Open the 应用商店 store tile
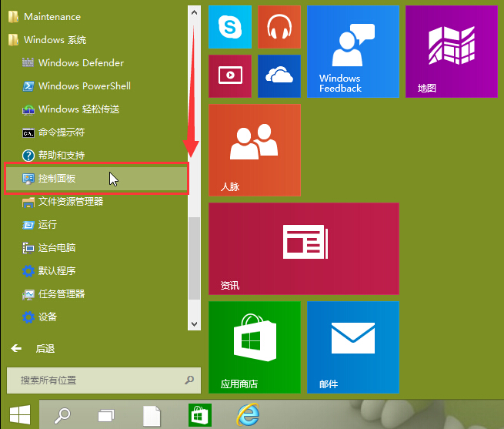The height and width of the screenshot is (429, 504). pos(254,347)
